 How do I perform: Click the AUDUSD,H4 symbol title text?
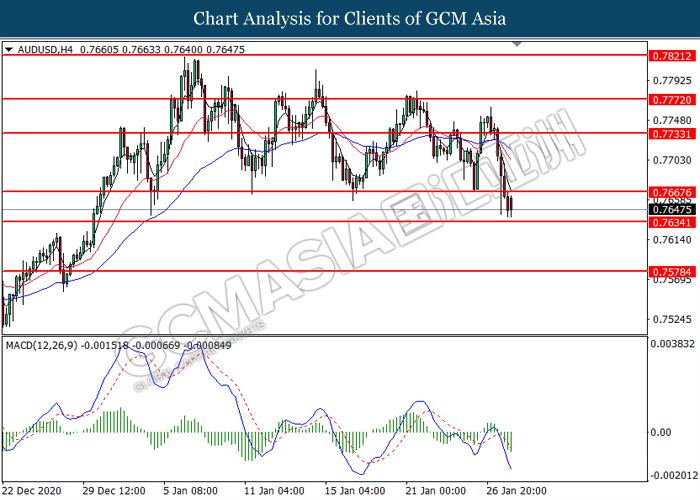[x=45, y=50]
